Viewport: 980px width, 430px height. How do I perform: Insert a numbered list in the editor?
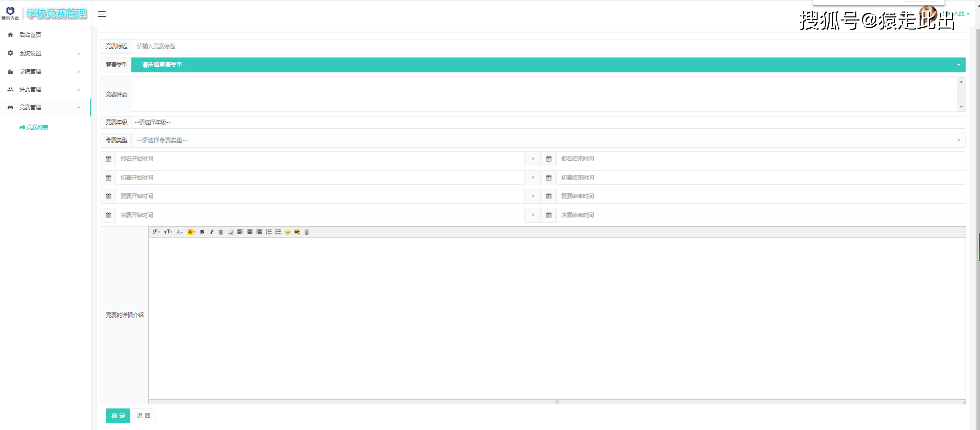[x=268, y=232]
